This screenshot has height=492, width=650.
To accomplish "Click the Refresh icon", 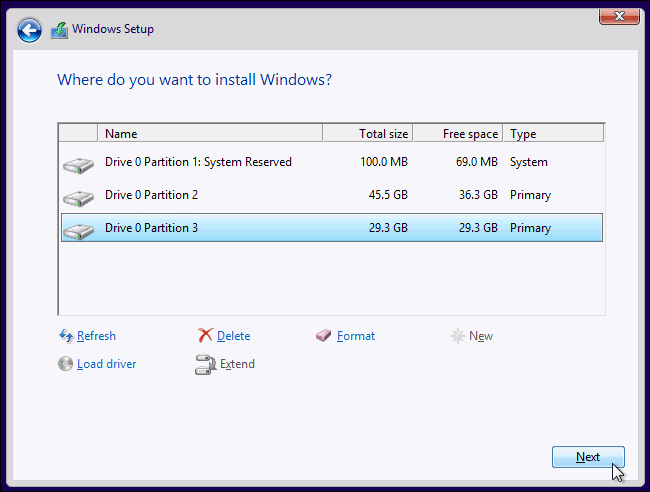I will click(x=66, y=336).
